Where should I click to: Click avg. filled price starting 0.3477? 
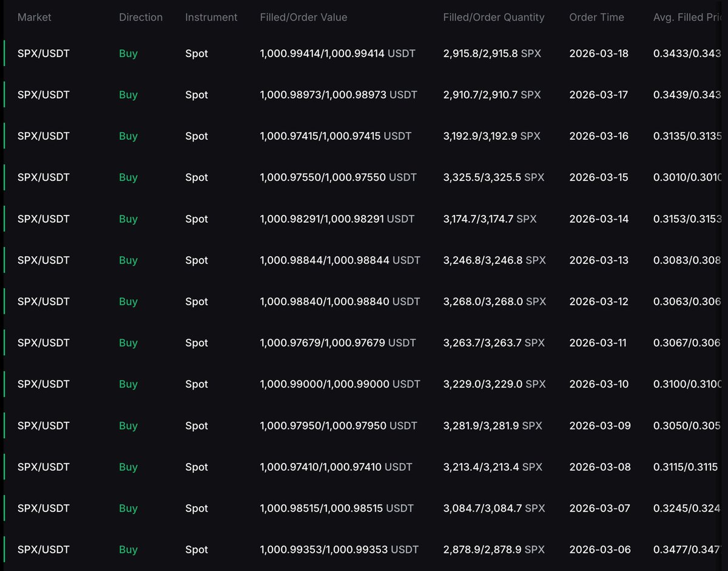(688, 549)
